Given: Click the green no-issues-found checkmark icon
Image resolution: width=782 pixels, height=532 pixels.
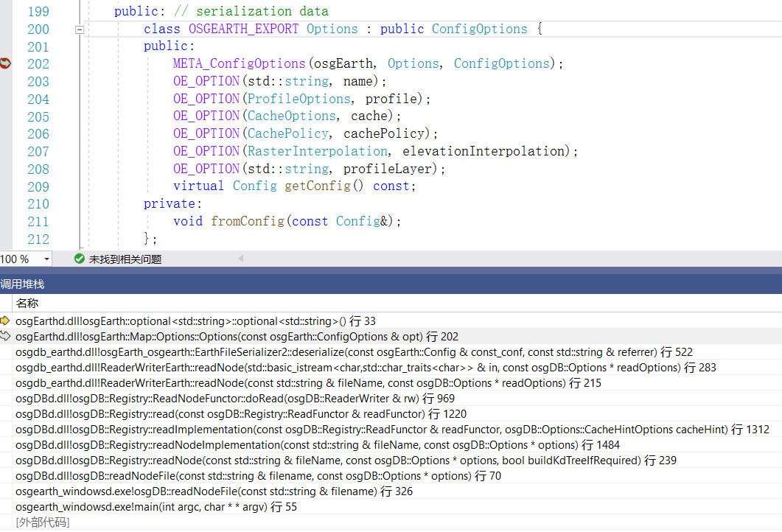Looking at the screenshot, I should point(80,259).
